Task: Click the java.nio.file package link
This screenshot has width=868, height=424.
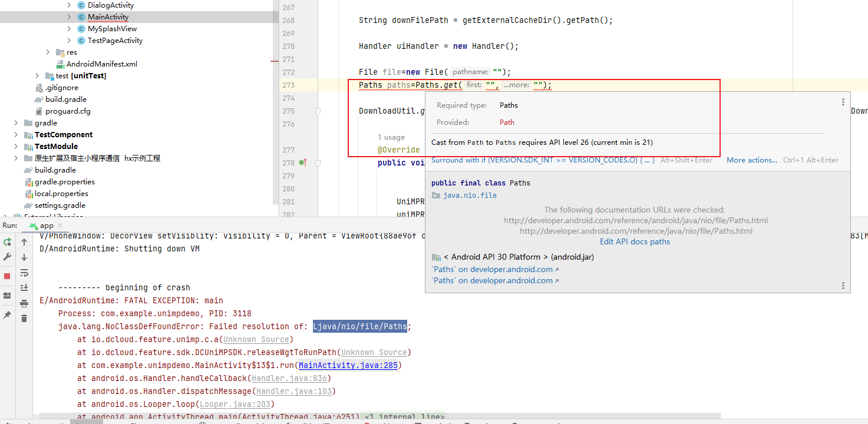Action: pos(470,195)
